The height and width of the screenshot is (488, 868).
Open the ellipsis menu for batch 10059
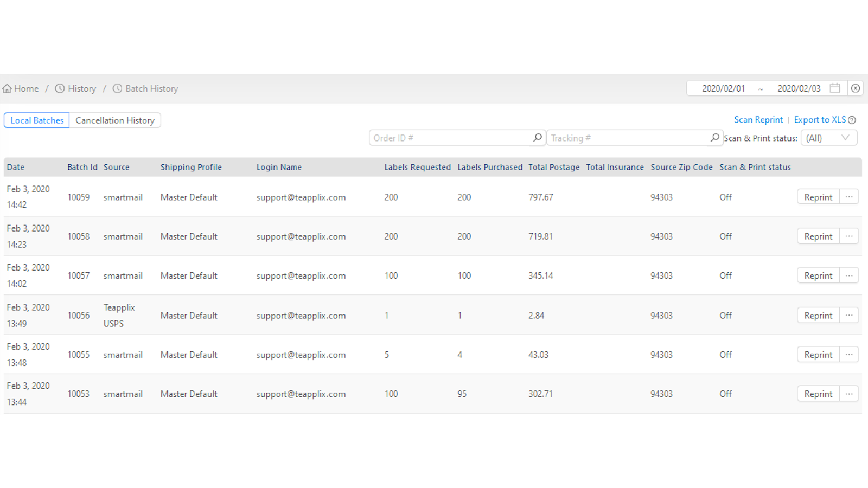(x=849, y=197)
